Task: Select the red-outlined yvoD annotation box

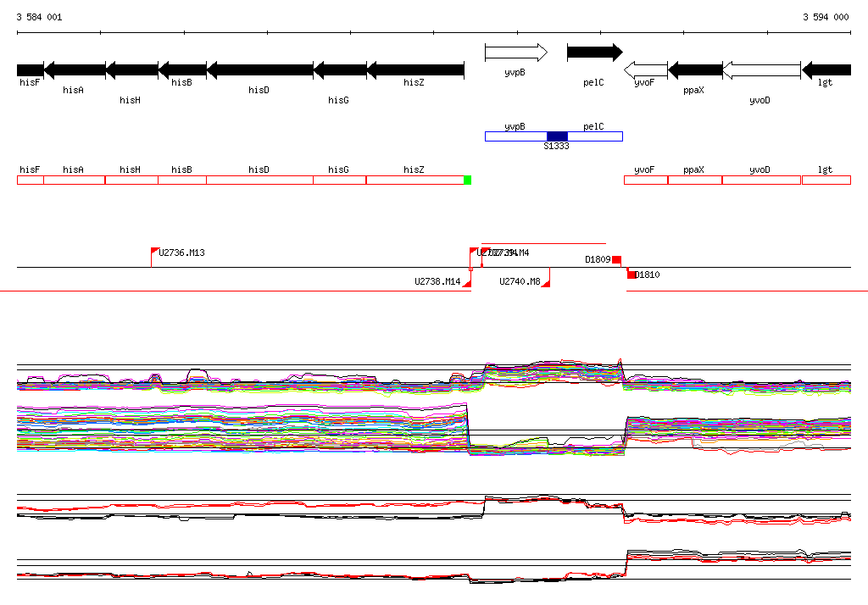Action: point(760,180)
